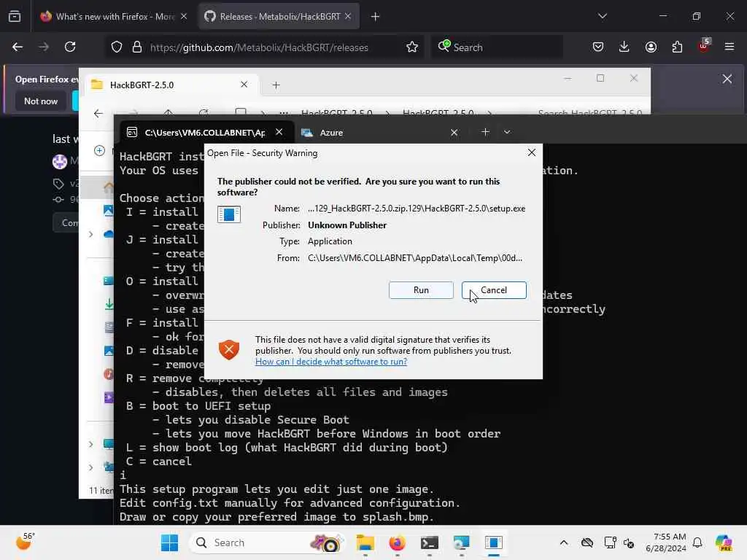Click Run in the Security Warning dialog

421,290
